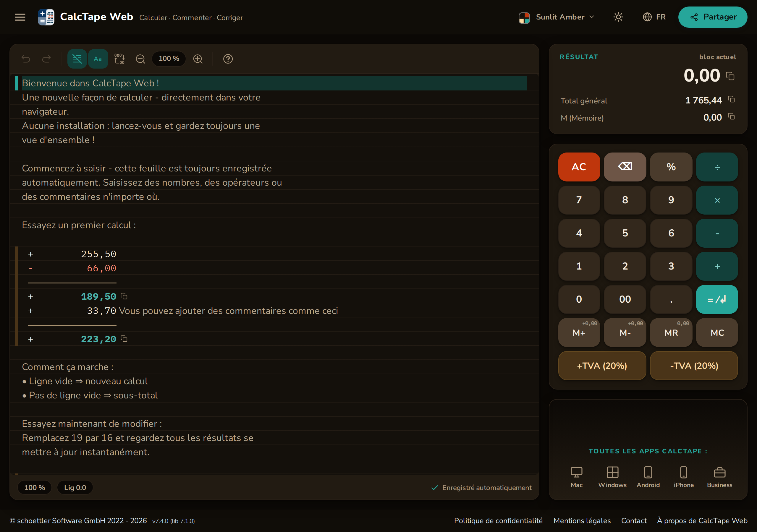This screenshot has height=532, width=757.
Task: Open the FR language selector
Action: click(x=654, y=17)
